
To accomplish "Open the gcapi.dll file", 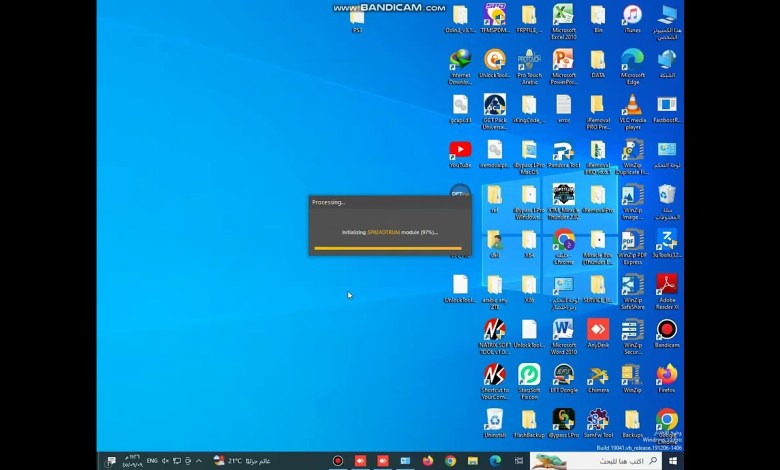I will click(460, 109).
